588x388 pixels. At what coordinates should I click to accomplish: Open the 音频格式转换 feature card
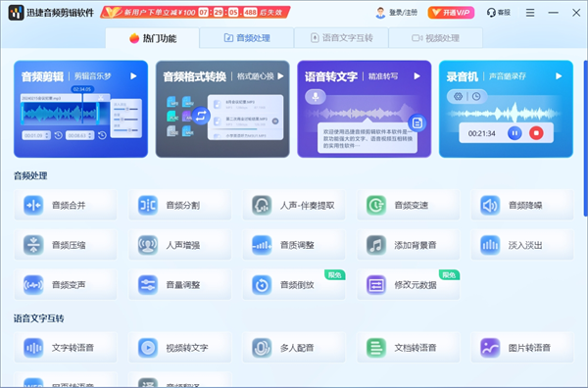(x=222, y=109)
